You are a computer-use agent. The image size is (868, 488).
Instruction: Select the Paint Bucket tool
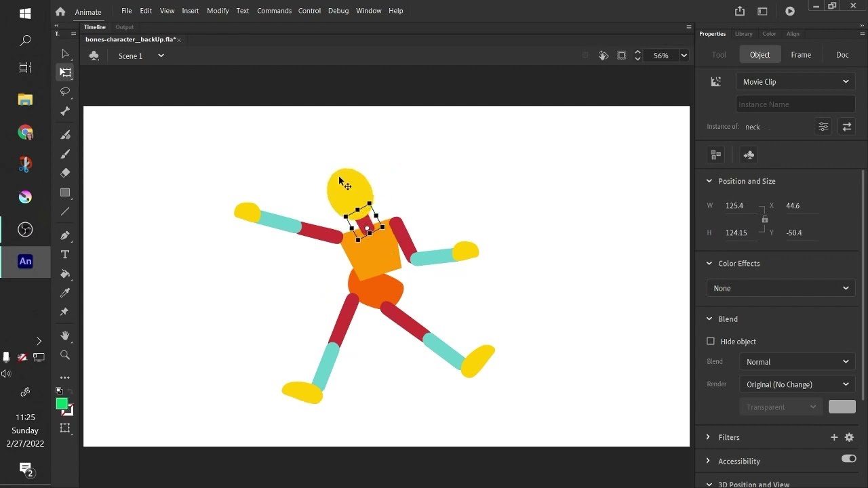(x=65, y=274)
